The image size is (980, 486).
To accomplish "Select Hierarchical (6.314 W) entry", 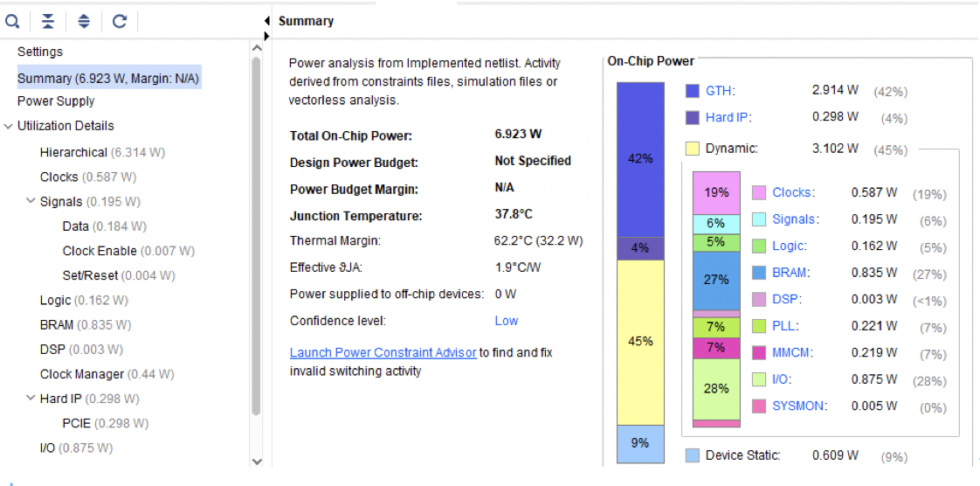I will click(x=102, y=152).
